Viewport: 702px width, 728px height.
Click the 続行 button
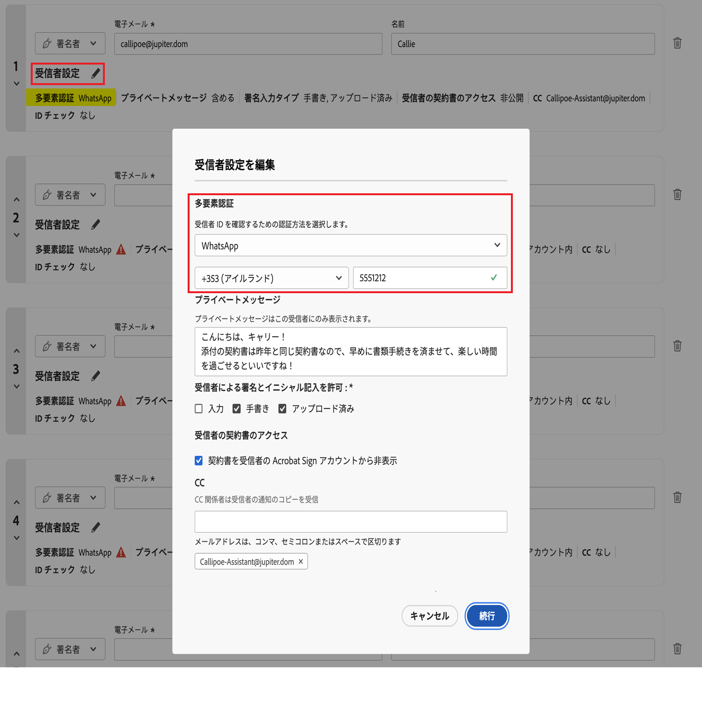487,616
